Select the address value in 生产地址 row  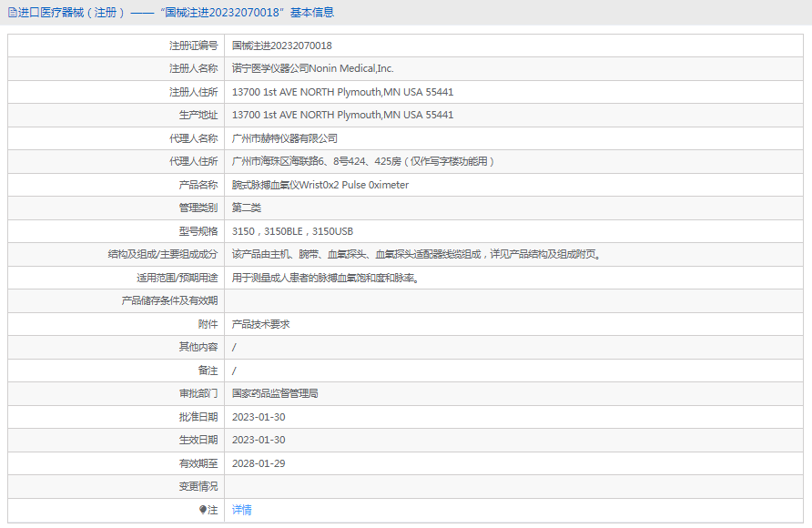(342, 115)
